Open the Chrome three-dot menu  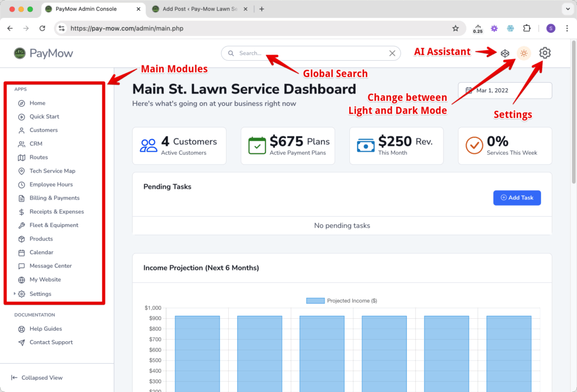567,28
